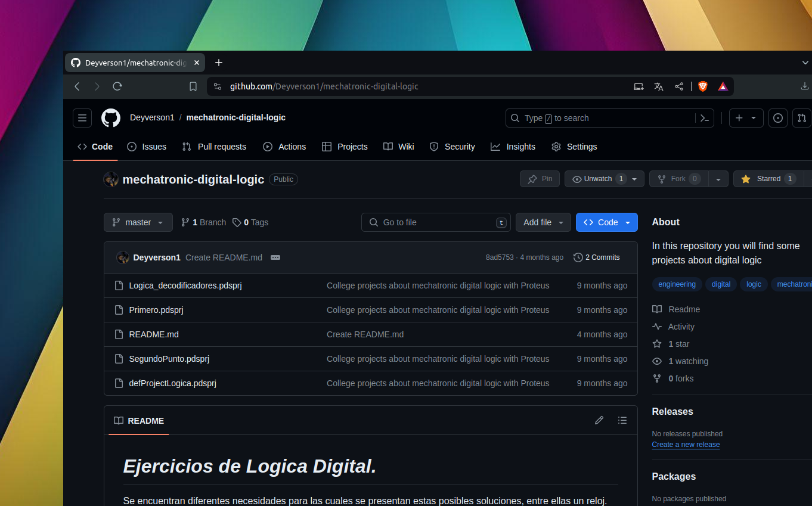Open the Insights tab
812x506 pixels.
[513, 147]
